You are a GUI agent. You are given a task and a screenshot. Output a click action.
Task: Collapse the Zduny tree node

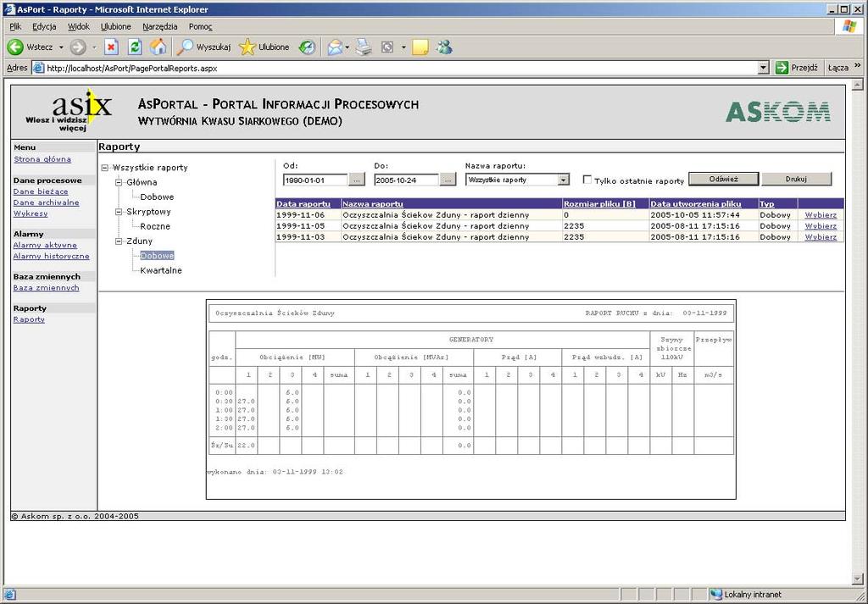pyautogui.click(x=119, y=241)
